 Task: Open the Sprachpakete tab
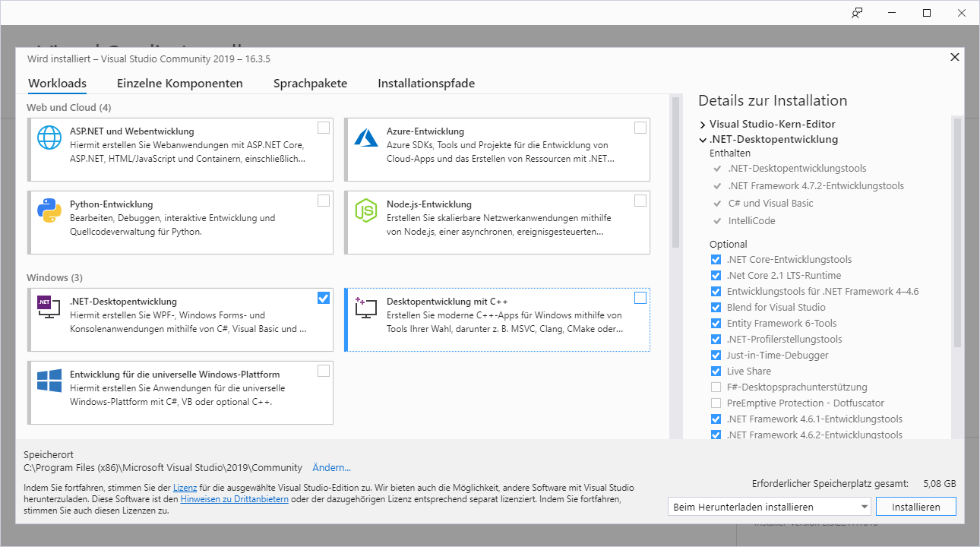coord(310,84)
